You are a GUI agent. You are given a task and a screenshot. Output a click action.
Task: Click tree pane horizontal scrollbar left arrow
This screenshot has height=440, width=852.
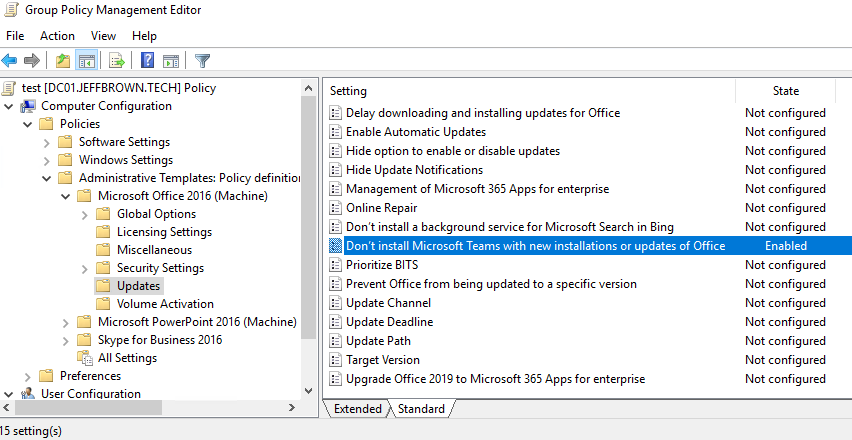tap(7, 407)
